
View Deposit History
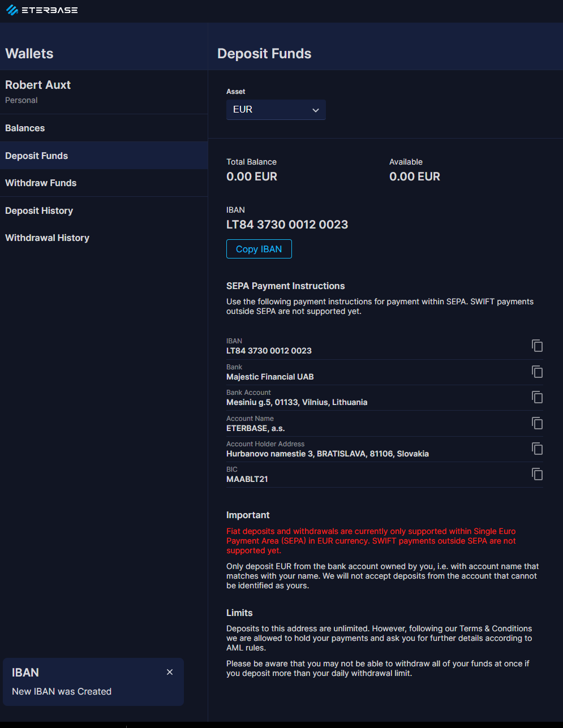(x=104, y=210)
